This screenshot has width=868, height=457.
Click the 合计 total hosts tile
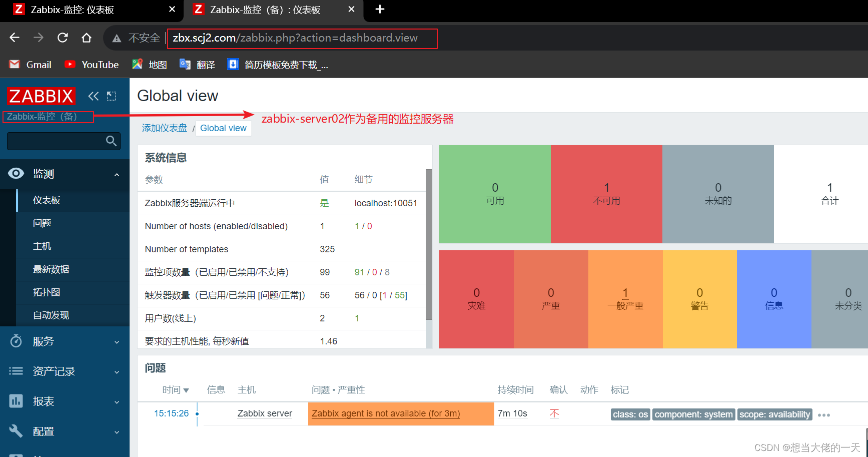click(821, 194)
